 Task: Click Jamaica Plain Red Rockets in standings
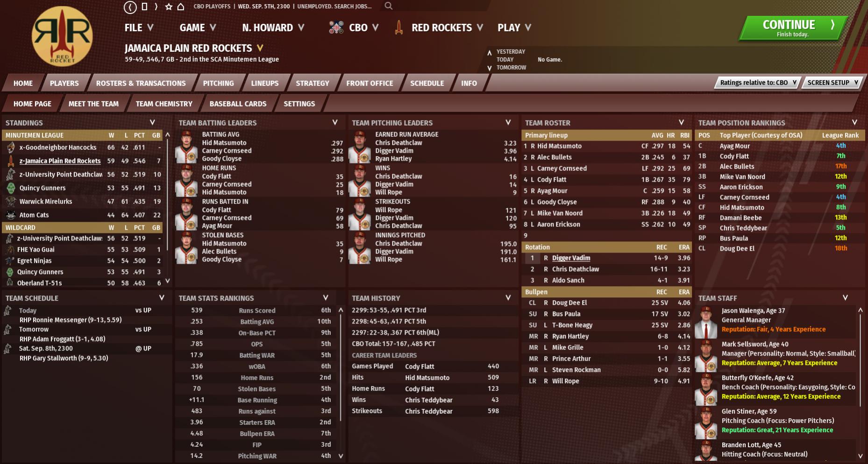(x=60, y=161)
